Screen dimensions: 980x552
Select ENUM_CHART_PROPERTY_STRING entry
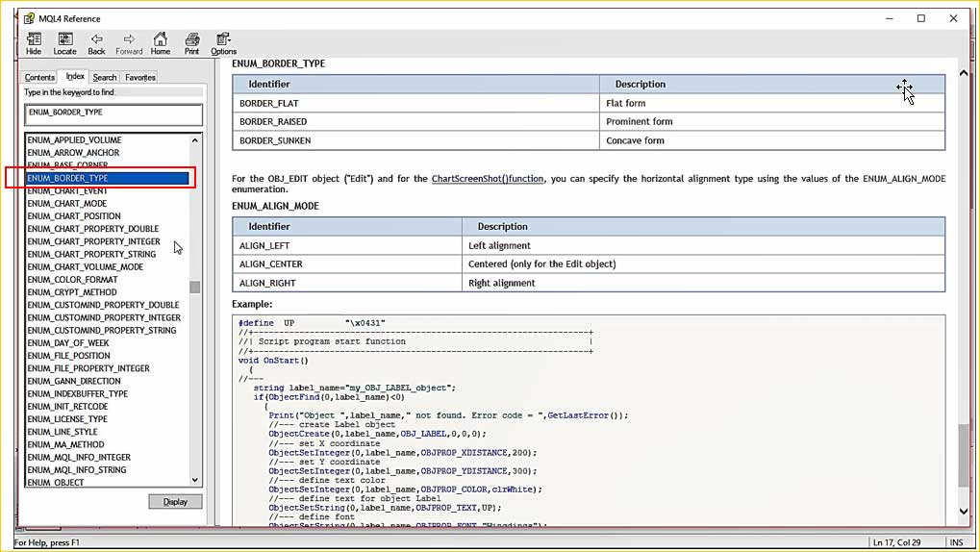pos(91,255)
